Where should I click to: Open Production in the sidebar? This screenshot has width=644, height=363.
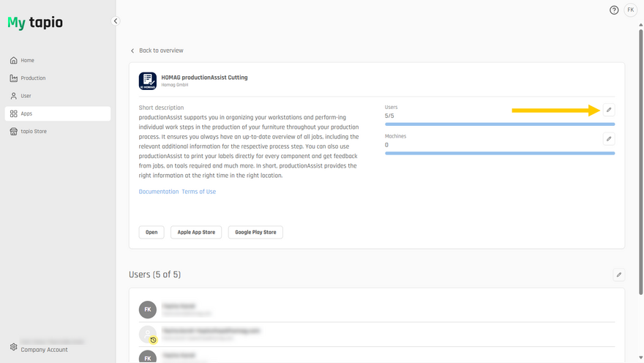pos(58,78)
